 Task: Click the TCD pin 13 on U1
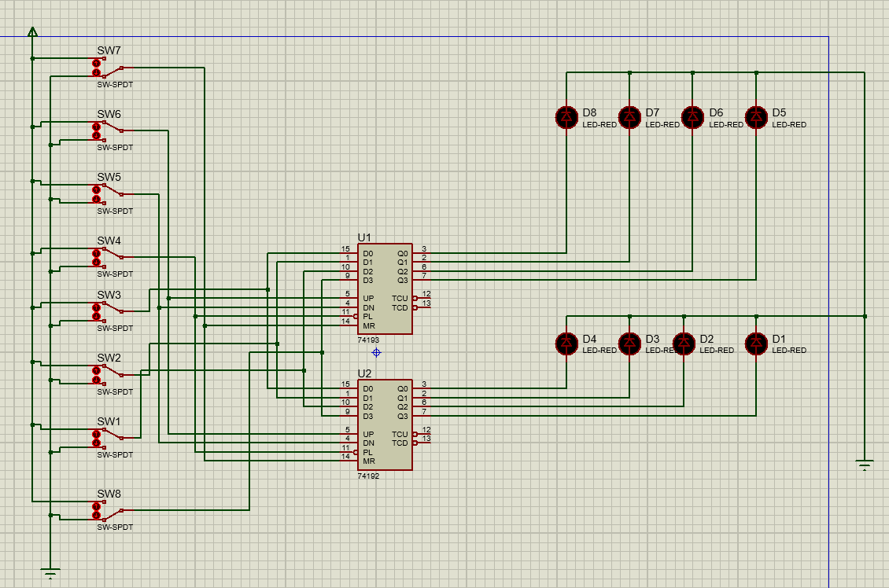coord(422,307)
